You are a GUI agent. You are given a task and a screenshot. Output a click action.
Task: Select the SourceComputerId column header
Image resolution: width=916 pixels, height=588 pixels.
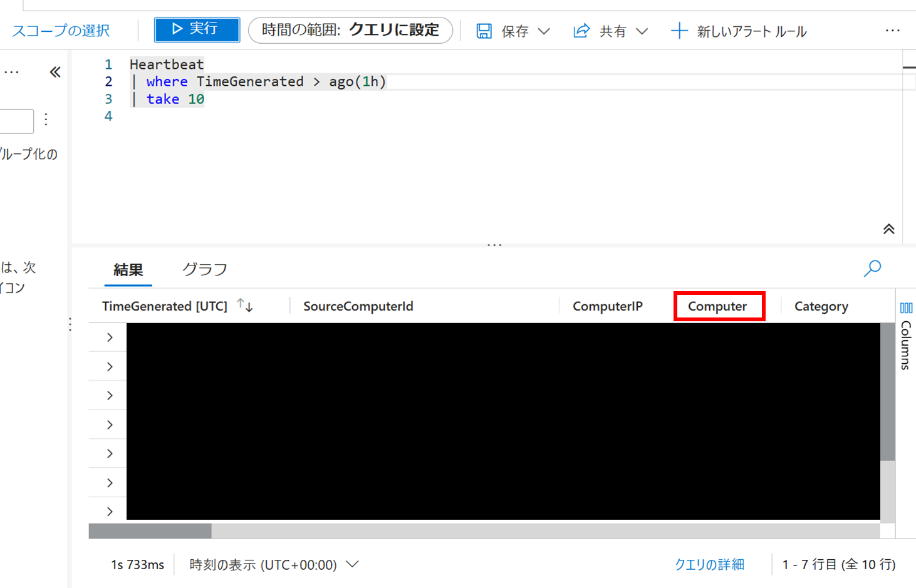point(358,306)
